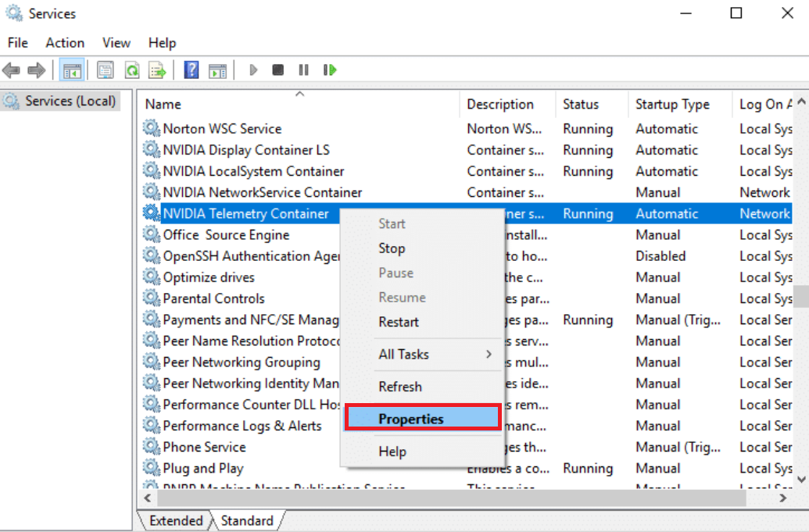The height and width of the screenshot is (532, 809).
Task: Select NVIDIA Telemetry Container service name
Action: [x=245, y=213]
